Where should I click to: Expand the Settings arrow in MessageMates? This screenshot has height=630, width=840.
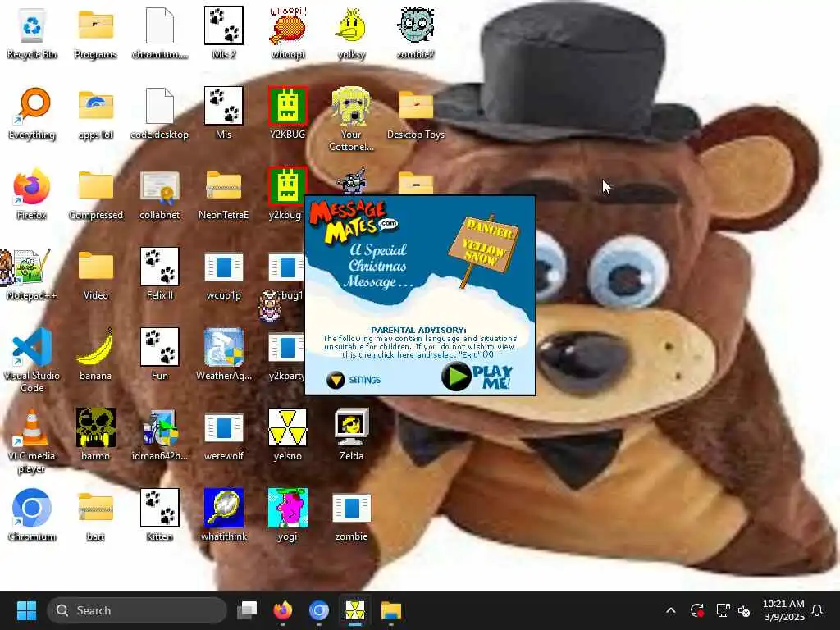pos(336,380)
